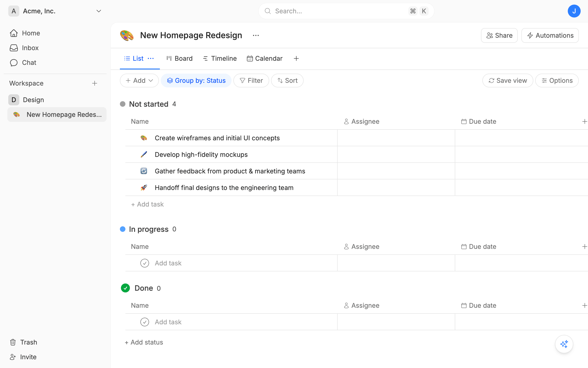Open project more options next to title
588x368 pixels.
256,35
